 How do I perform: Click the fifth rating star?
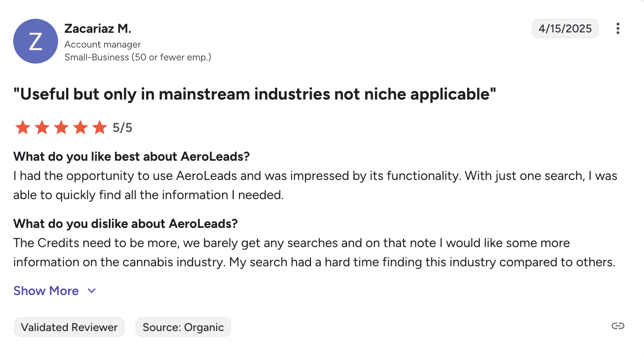tap(100, 128)
